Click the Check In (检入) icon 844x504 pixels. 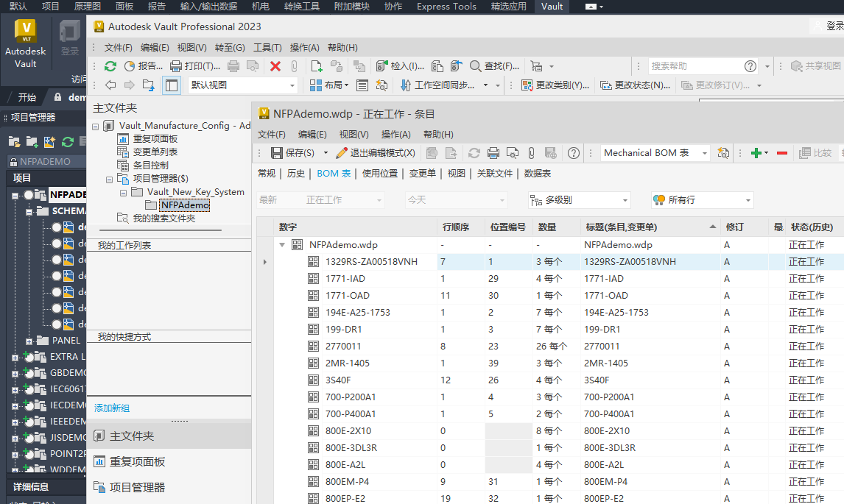pos(381,66)
